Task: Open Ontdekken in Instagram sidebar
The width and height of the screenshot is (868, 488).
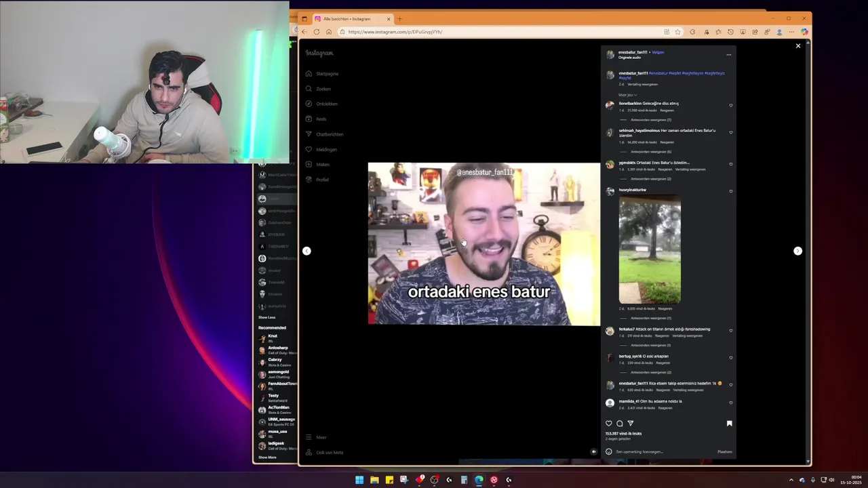Action: click(321, 104)
